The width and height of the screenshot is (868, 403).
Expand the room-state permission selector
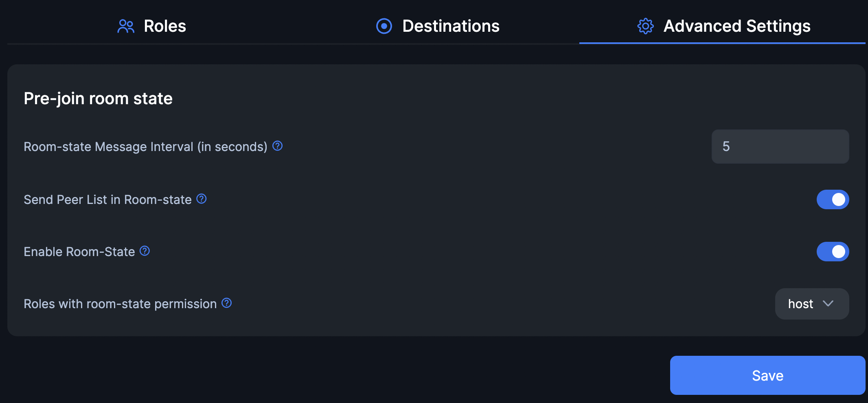point(811,304)
